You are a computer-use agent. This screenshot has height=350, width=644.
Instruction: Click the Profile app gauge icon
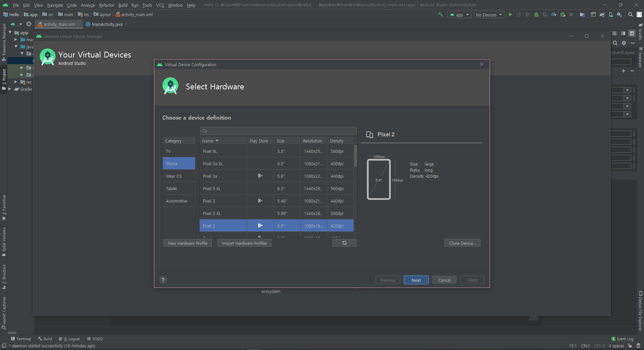click(554, 14)
